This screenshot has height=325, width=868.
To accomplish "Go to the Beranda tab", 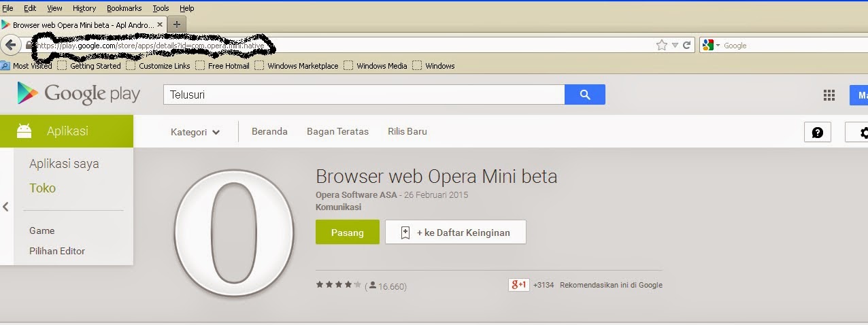I will coord(269,131).
